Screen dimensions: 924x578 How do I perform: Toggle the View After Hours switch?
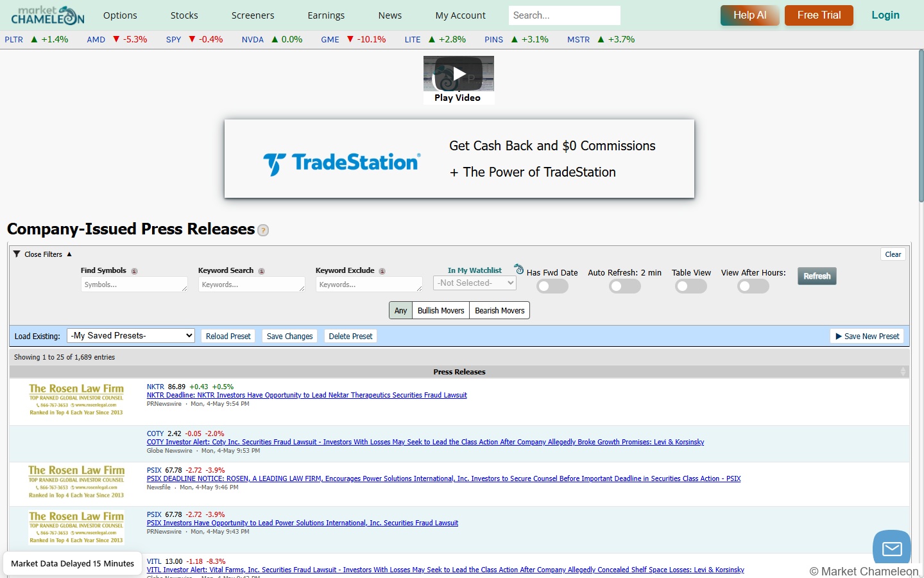(x=753, y=286)
